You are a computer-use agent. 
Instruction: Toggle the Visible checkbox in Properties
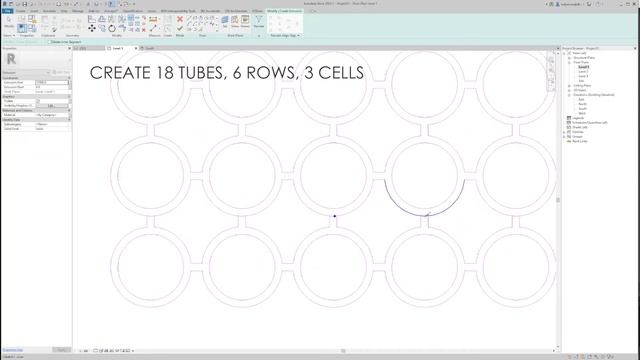tap(38, 101)
